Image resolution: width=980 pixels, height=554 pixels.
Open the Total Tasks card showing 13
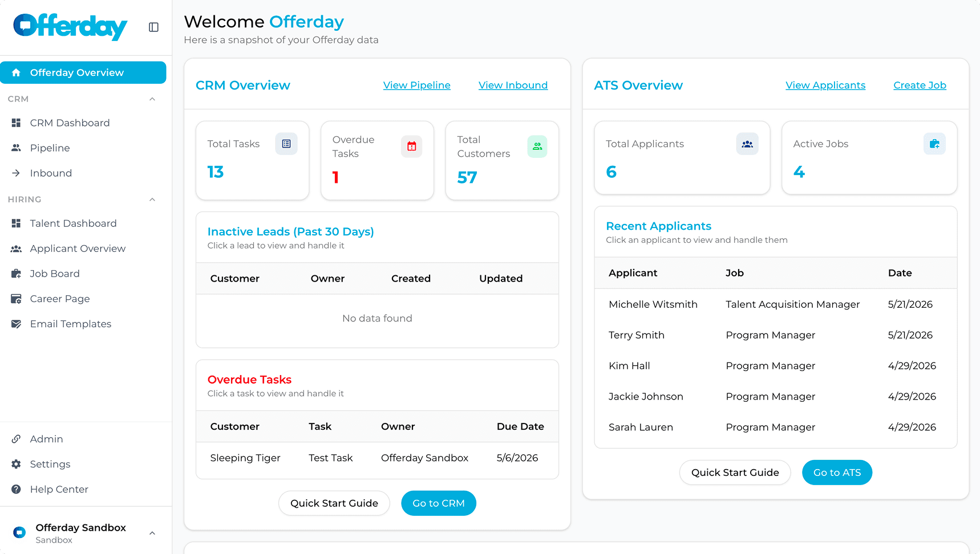coord(253,160)
